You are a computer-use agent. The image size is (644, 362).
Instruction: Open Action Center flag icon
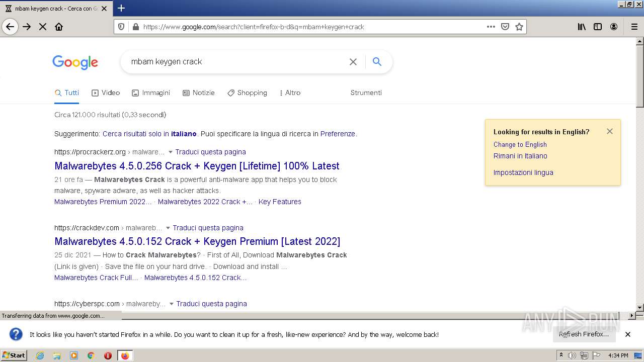[x=596, y=355]
